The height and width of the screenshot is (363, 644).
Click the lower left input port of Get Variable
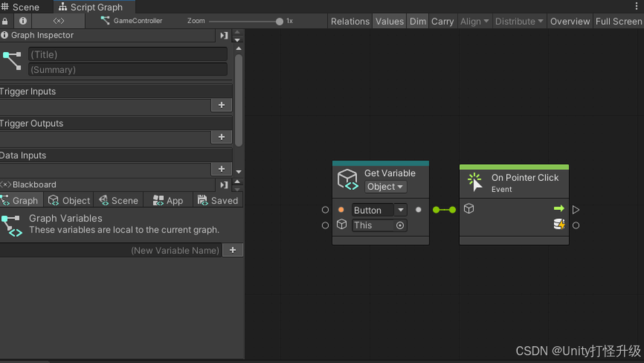pyautogui.click(x=325, y=225)
